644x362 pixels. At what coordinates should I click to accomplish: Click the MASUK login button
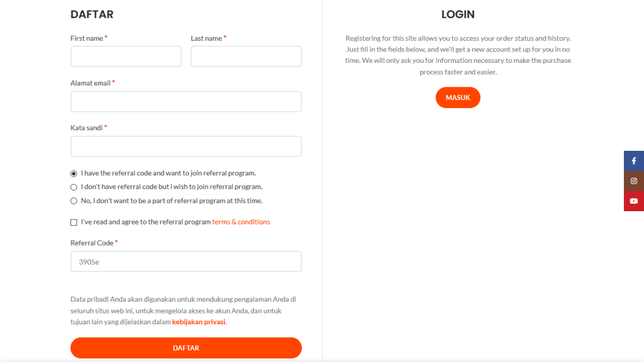coord(458,97)
